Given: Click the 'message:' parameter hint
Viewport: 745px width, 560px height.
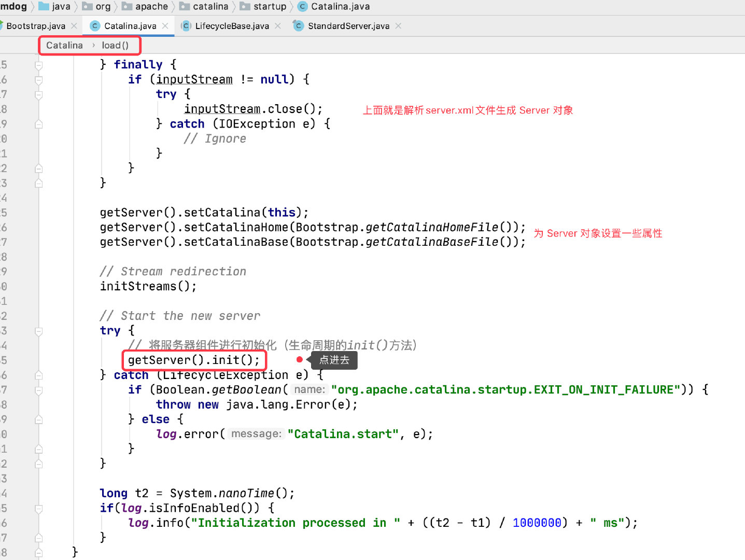Looking at the screenshot, I should (256, 434).
